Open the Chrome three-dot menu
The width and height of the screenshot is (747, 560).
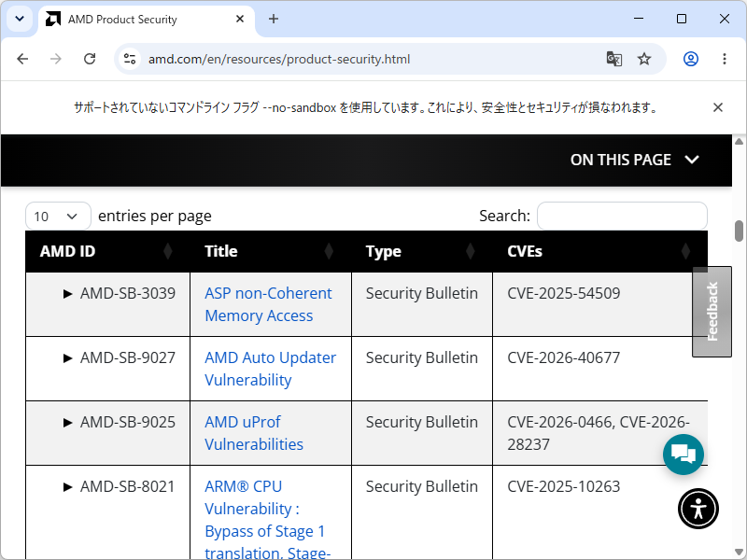(x=725, y=59)
